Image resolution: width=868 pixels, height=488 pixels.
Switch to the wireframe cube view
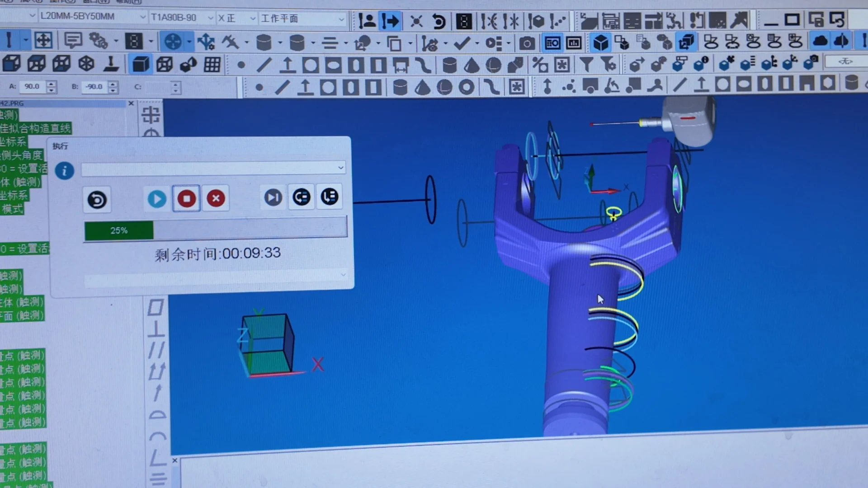click(x=164, y=64)
